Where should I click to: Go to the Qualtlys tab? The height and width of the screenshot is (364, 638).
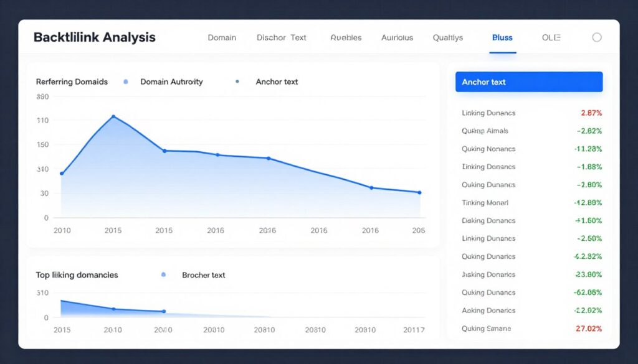(x=447, y=37)
